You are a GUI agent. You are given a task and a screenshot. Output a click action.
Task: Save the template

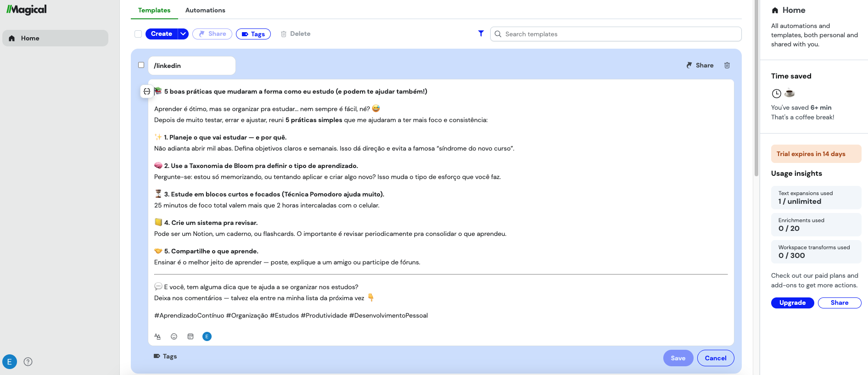(678, 358)
